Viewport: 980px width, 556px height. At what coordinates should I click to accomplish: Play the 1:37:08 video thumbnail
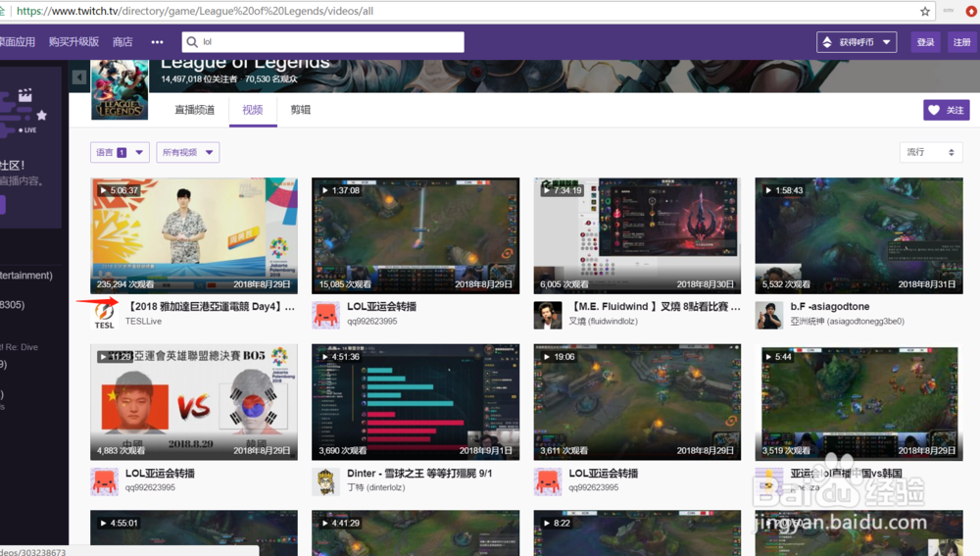coord(416,235)
